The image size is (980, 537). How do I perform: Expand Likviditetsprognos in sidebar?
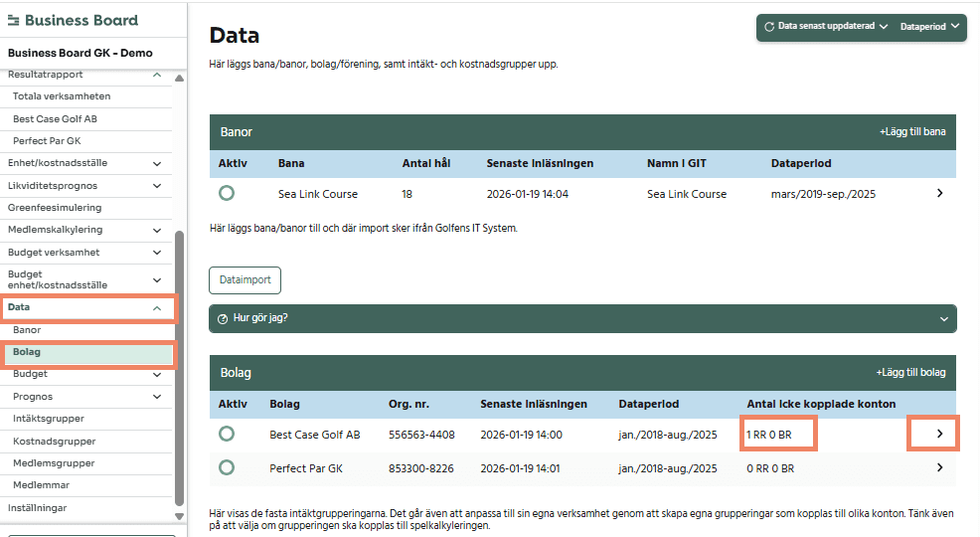pyautogui.click(x=157, y=186)
